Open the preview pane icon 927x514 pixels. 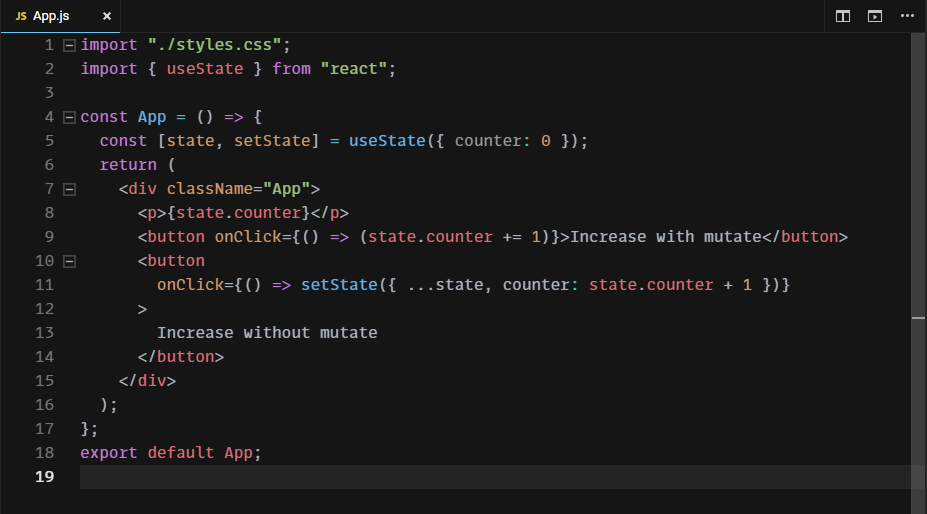(x=874, y=16)
